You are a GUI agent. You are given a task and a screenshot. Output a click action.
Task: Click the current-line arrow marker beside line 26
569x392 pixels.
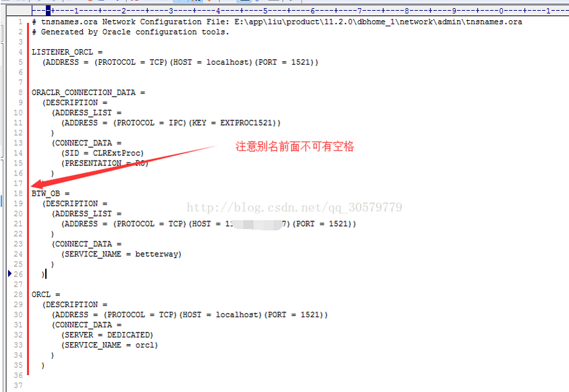pyautogui.click(x=10, y=273)
